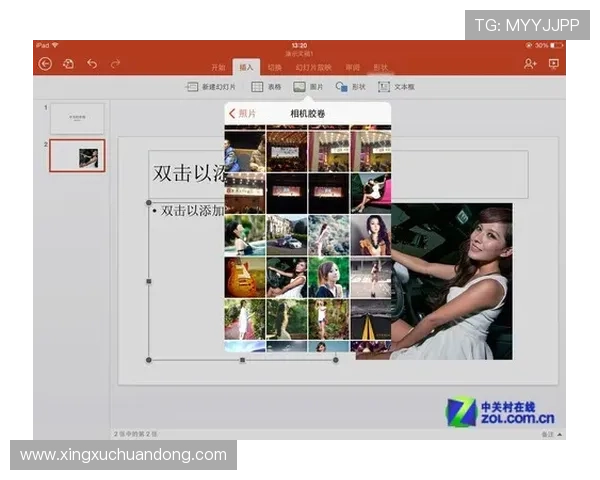Select slide 1 thumbnail in the panel
Screen dimensions: 600x480
coord(77,118)
